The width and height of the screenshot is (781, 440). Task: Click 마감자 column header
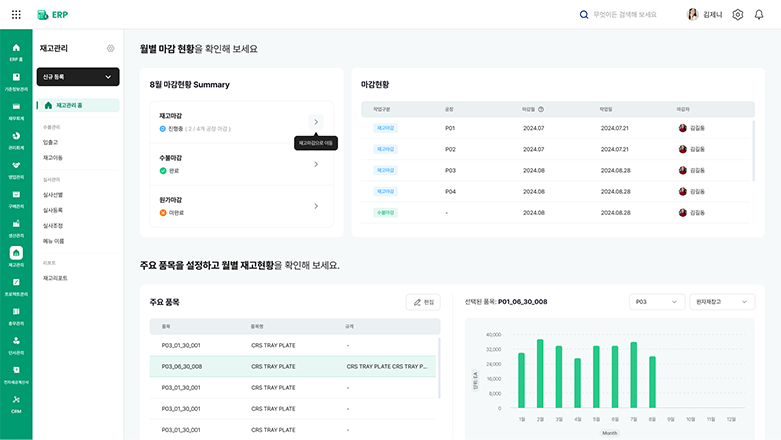(x=683, y=109)
